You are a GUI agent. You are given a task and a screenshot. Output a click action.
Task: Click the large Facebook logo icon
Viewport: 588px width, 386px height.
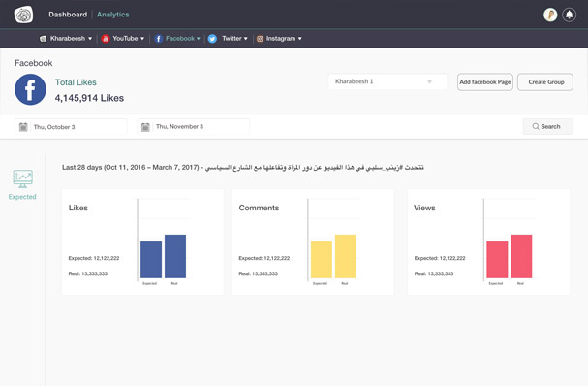coord(30,89)
